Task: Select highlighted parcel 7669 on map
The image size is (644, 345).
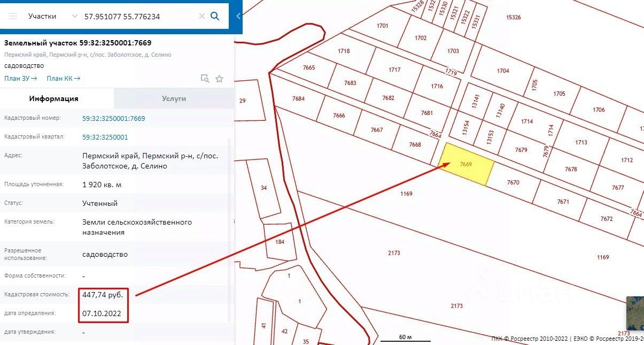Action: (465, 164)
